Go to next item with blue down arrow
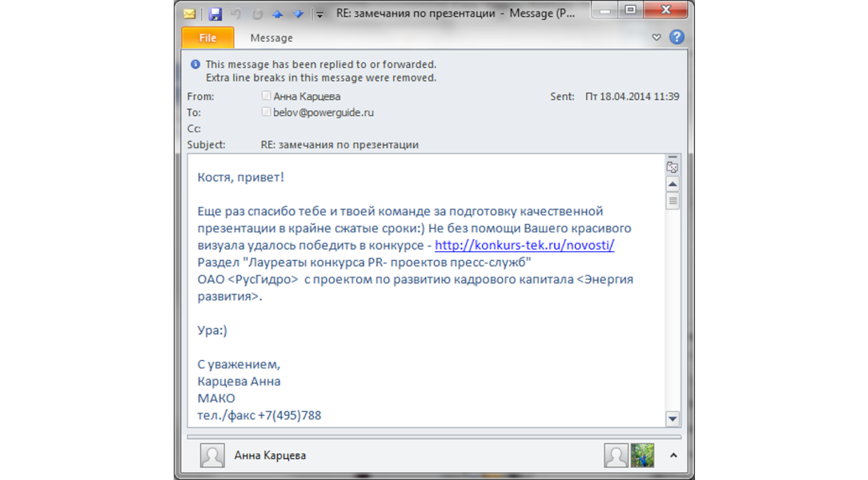Screen dimensions: 868x480 coord(299,14)
